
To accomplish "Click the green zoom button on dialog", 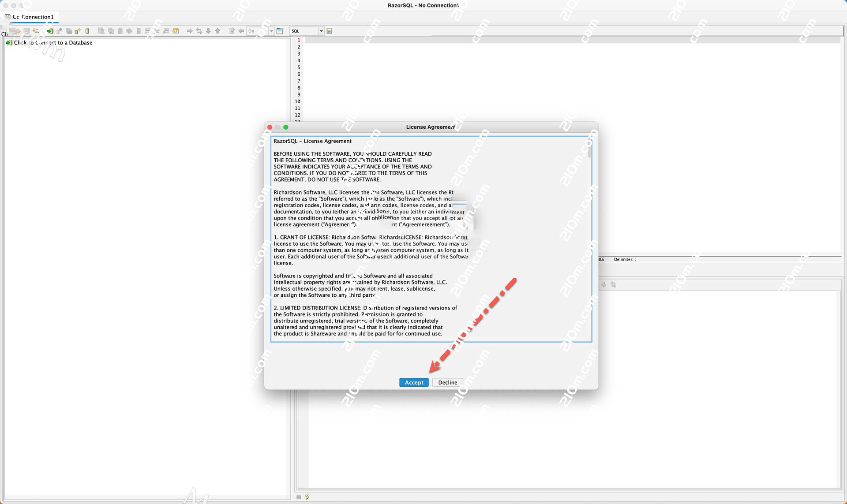I will (286, 127).
